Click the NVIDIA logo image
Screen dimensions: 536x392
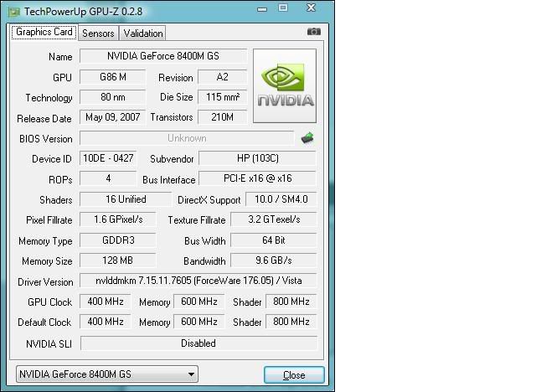pyautogui.click(x=285, y=85)
